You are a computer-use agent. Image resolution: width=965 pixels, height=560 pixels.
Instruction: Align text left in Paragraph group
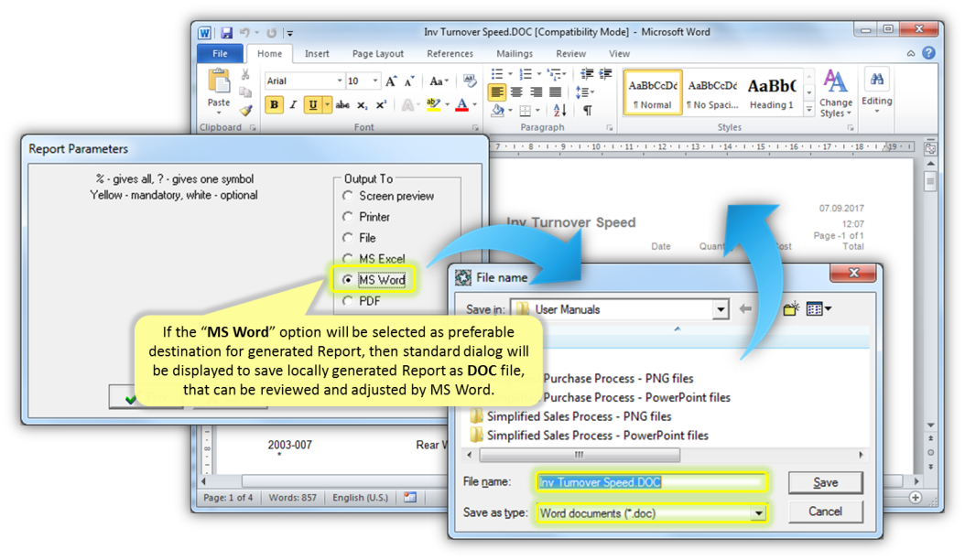[x=496, y=92]
